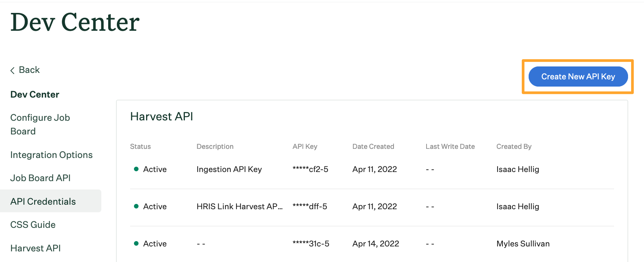
Task: Click the Last Write Date column header
Action: pos(450,147)
